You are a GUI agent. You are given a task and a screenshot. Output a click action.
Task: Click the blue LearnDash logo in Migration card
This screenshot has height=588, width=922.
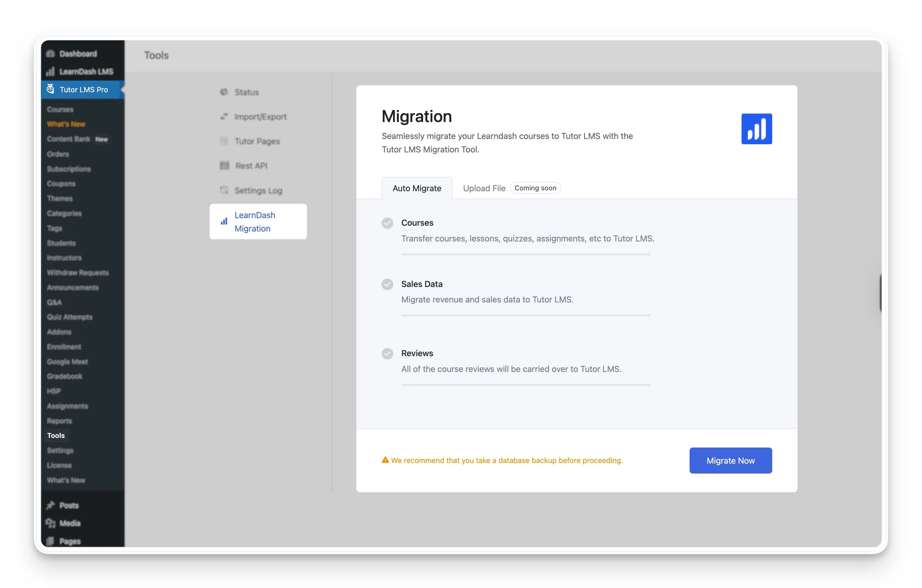pos(756,129)
